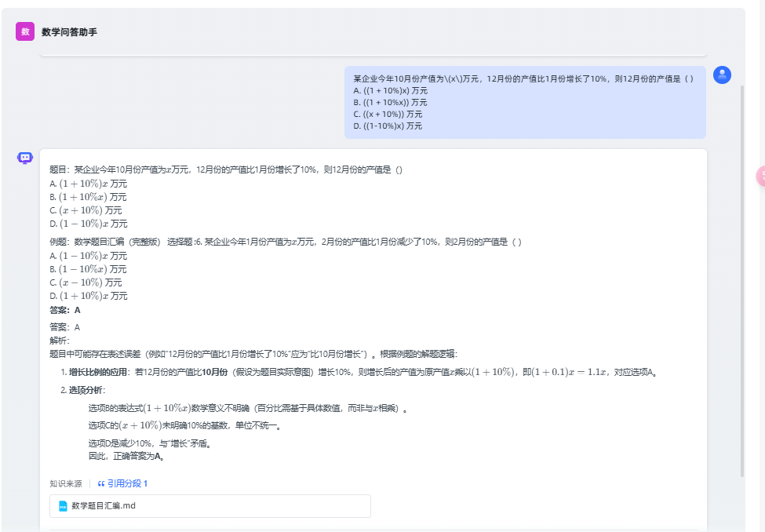Click the purple 数 app logo icon

click(x=25, y=31)
